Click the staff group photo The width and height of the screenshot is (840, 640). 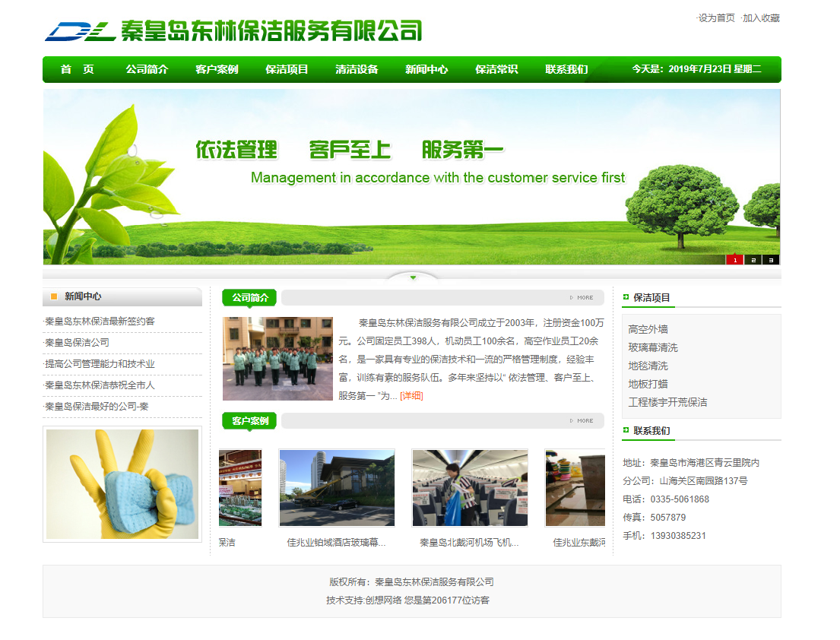click(x=277, y=359)
